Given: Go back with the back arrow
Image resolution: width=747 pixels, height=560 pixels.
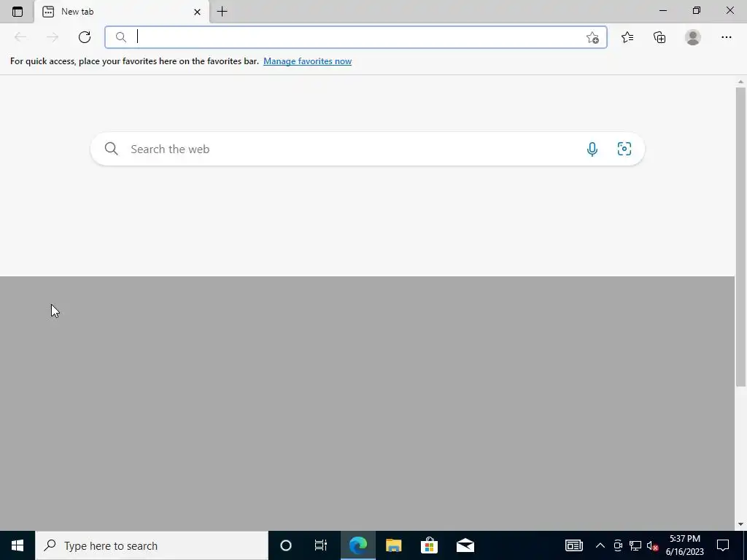Looking at the screenshot, I should [20, 37].
